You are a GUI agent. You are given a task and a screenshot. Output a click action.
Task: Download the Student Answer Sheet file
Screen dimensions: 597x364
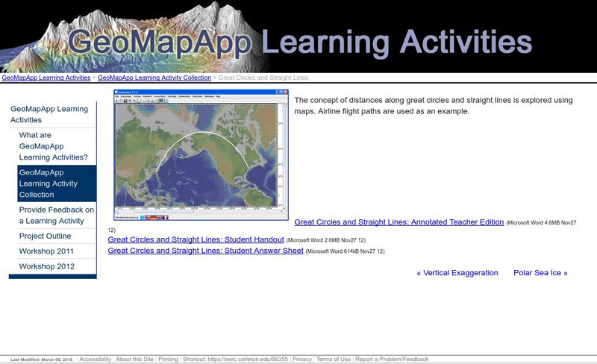click(x=206, y=251)
